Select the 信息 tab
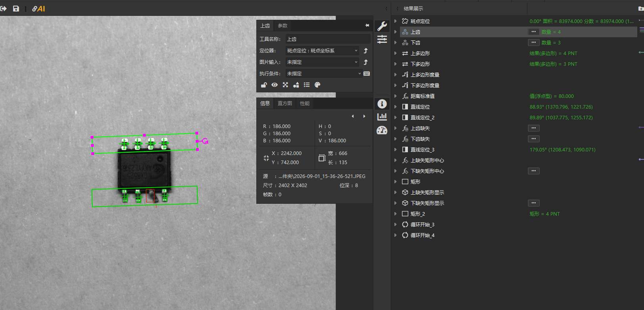The image size is (644, 310). click(265, 103)
